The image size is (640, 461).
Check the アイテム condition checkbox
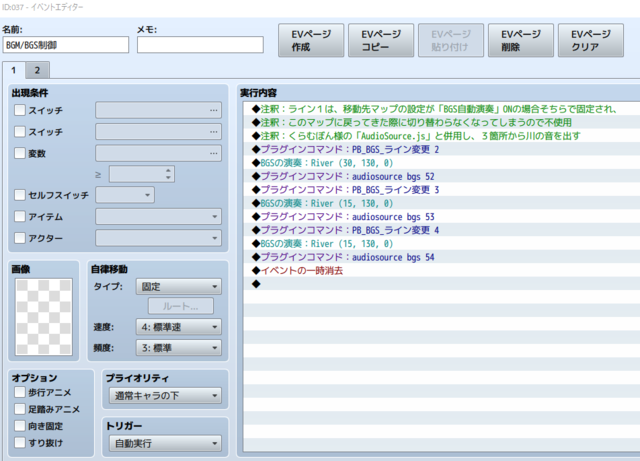click(20, 216)
